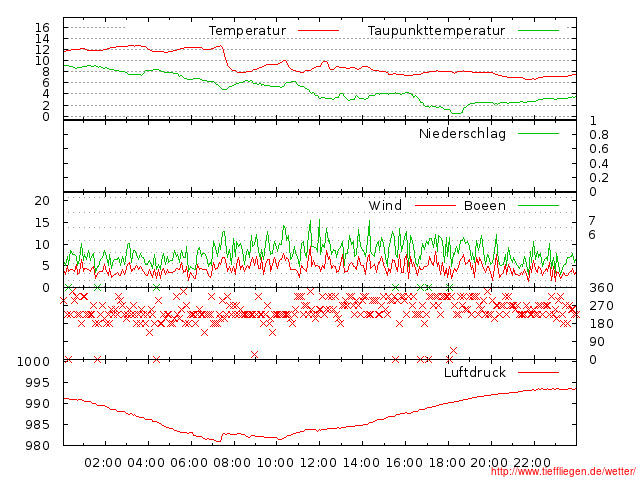Click the 16:00 time axis label
The height and width of the screenshot is (480, 640).
click(404, 463)
